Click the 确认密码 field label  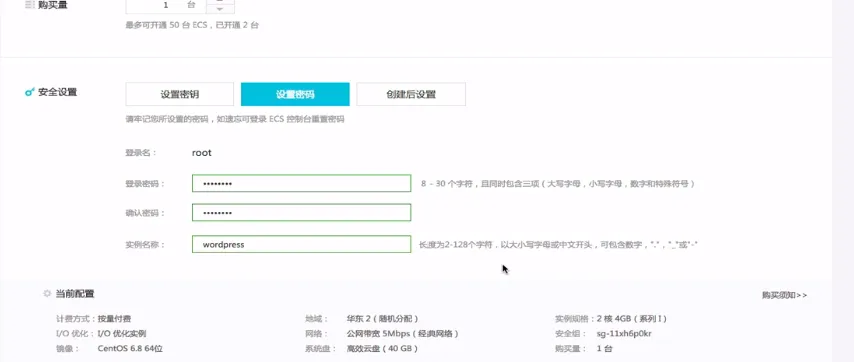pyautogui.click(x=145, y=213)
